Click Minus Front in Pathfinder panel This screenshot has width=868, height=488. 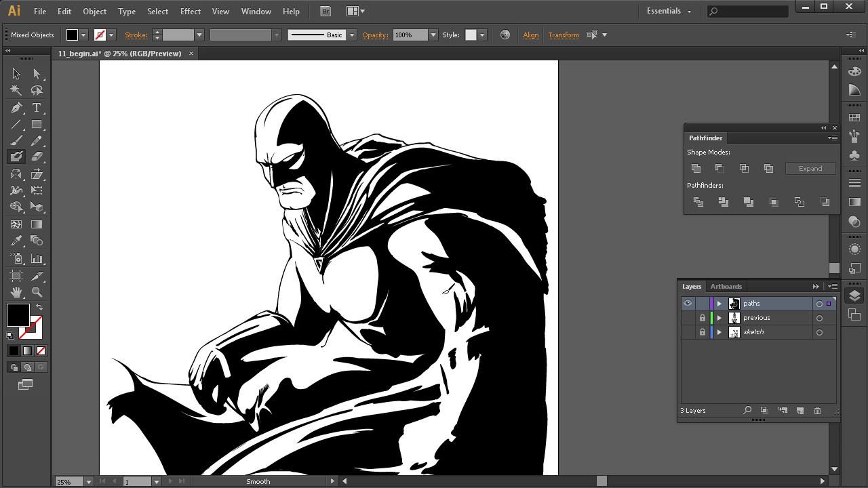719,168
